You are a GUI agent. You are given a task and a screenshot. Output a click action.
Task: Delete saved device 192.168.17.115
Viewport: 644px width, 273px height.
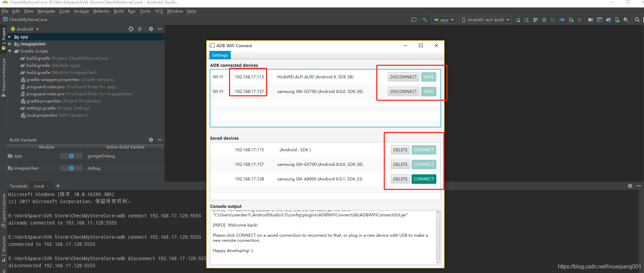400,150
